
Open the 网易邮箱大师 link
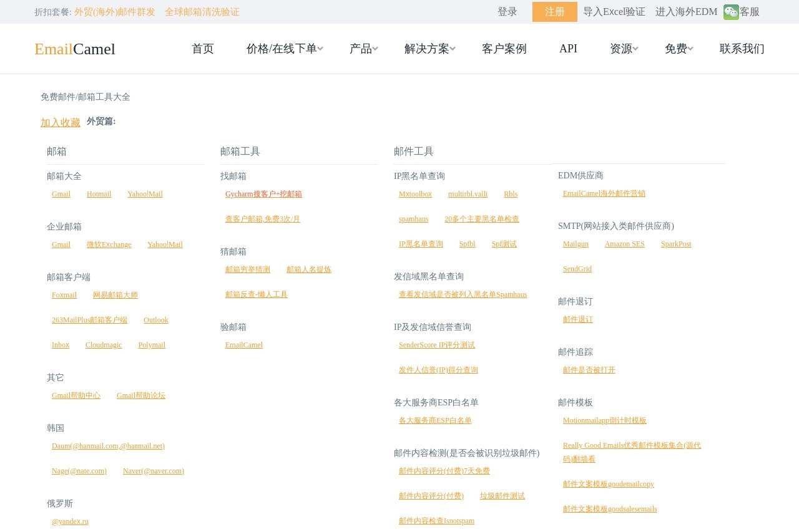(x=115, y=295)
